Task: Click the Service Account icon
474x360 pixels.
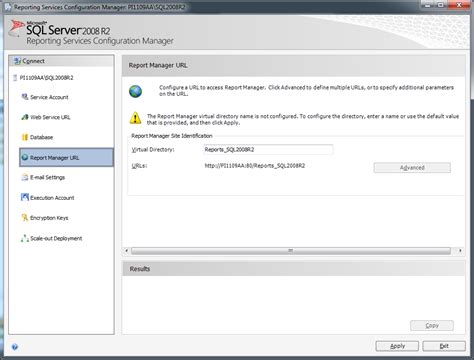Action: point(25,97)
